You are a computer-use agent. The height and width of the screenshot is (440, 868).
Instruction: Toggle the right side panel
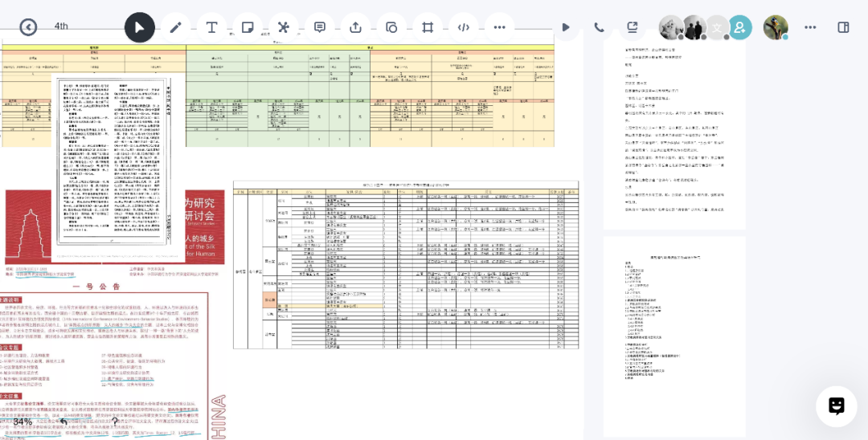(843, 27)
